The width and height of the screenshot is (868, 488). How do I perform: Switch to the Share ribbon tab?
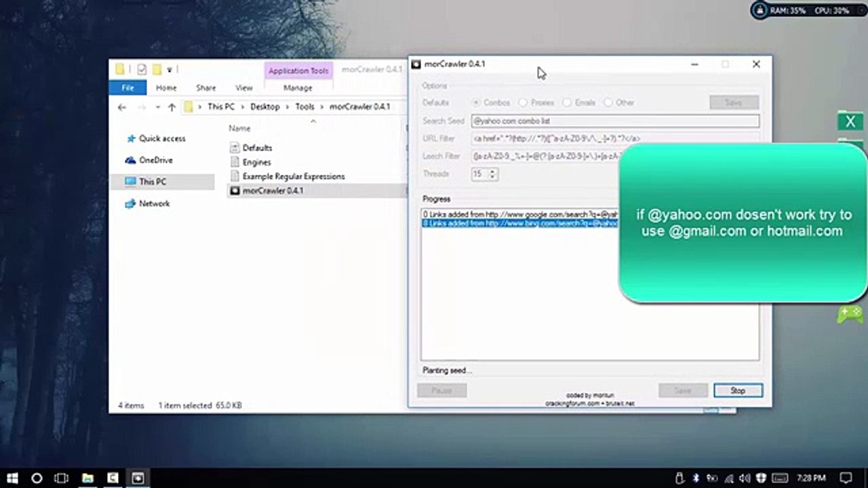(206, 87)
